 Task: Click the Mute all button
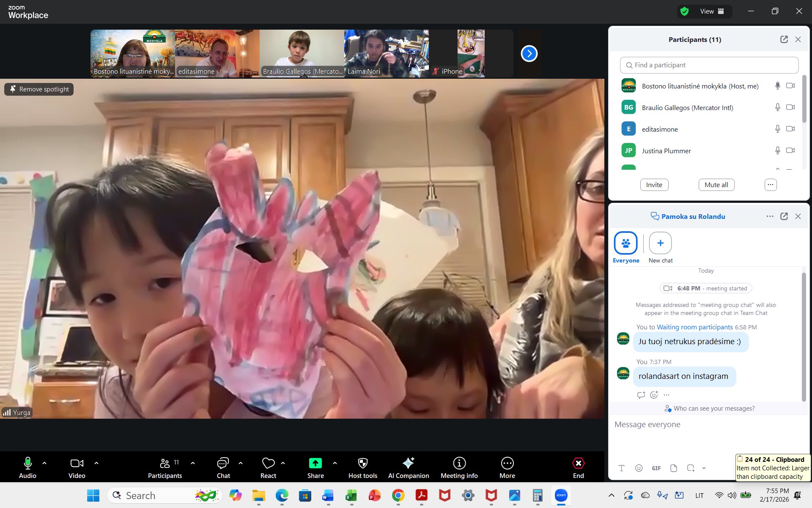pos(716,185)
